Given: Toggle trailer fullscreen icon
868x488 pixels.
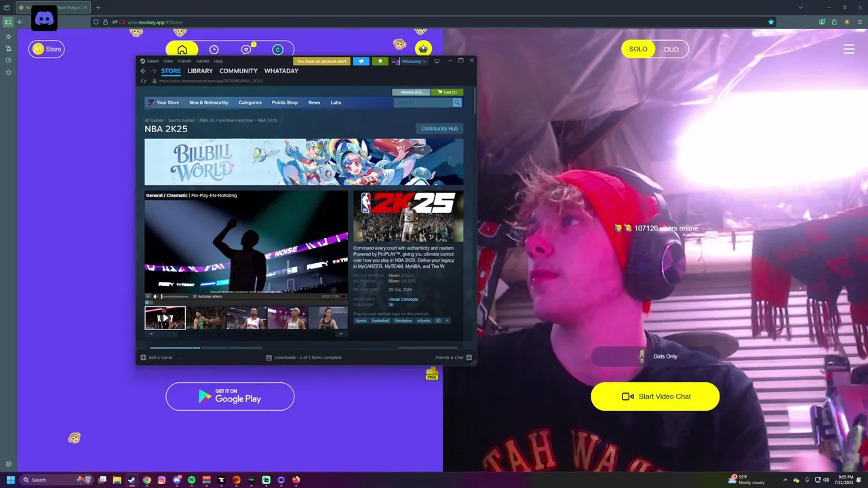Looking at the screenshot, I should (x=343, y=296).
